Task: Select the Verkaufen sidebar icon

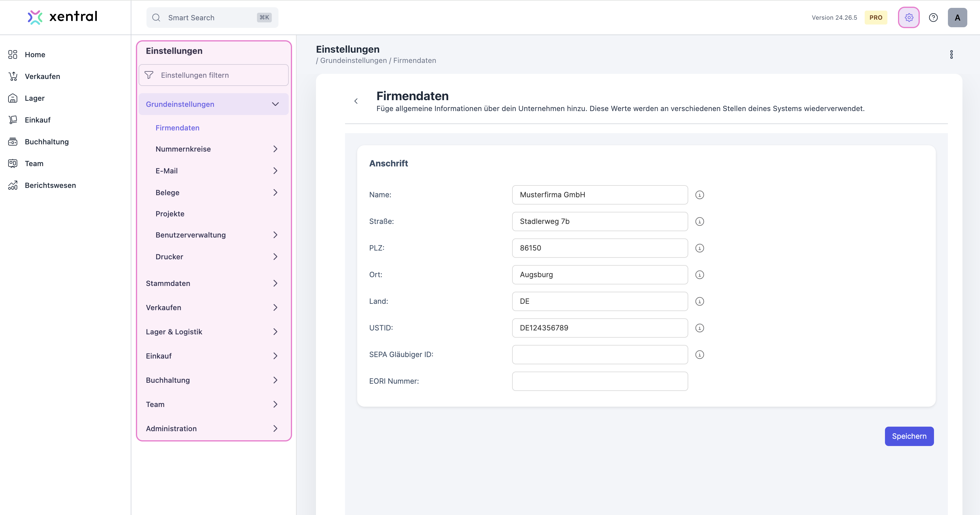Action: pos(12,76)
